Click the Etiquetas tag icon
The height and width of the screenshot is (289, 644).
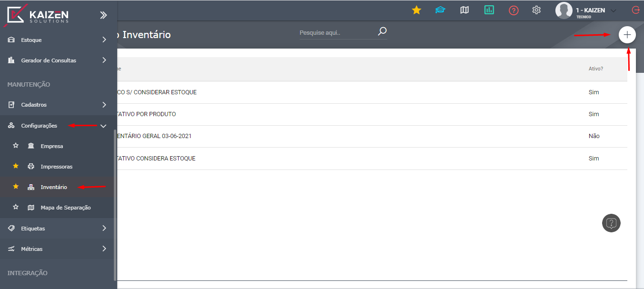pos(11,229)
